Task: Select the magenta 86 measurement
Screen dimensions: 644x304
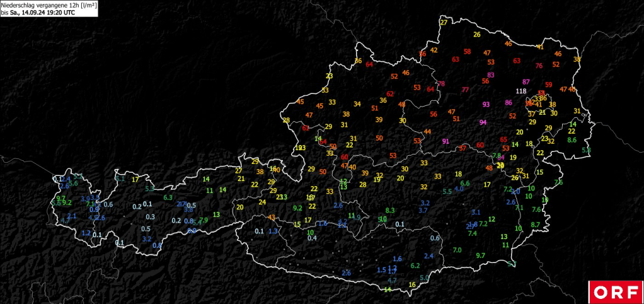Action: pos(509,103)
